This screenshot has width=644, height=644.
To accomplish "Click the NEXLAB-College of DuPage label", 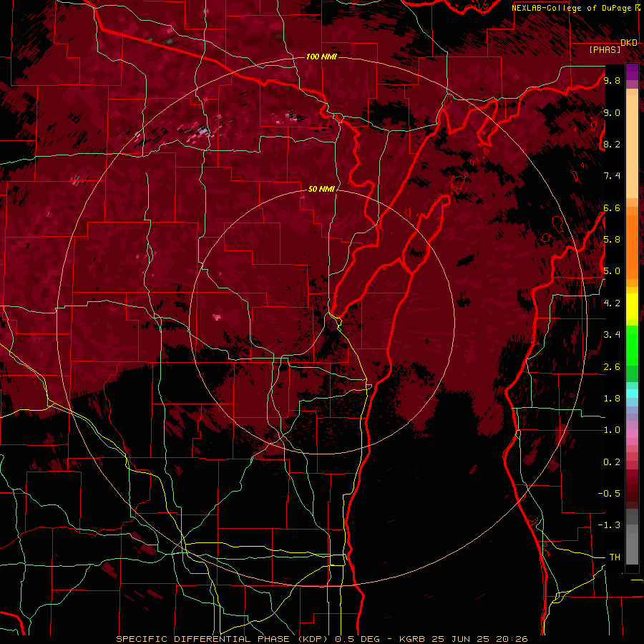I will tap(571, 8).
